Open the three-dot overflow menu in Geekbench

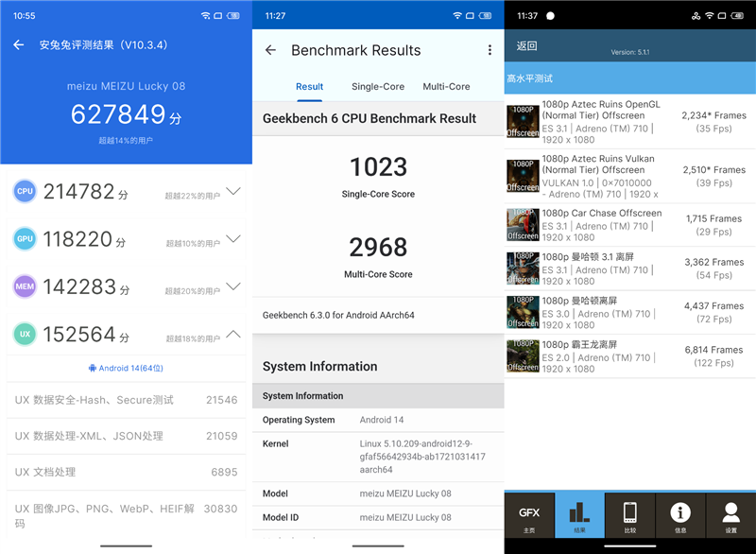pyautogui.click(x=490, y=50)
